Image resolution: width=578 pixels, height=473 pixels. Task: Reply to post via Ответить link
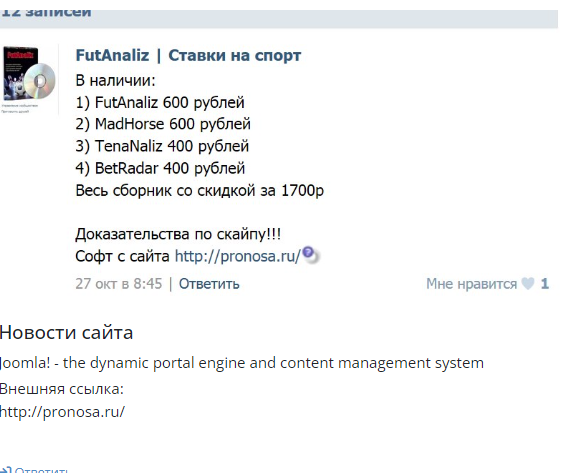tap(209, 284)
